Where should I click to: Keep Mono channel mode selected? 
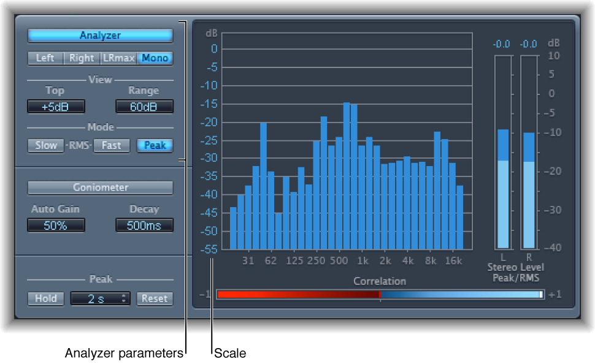tap(154, 58)
